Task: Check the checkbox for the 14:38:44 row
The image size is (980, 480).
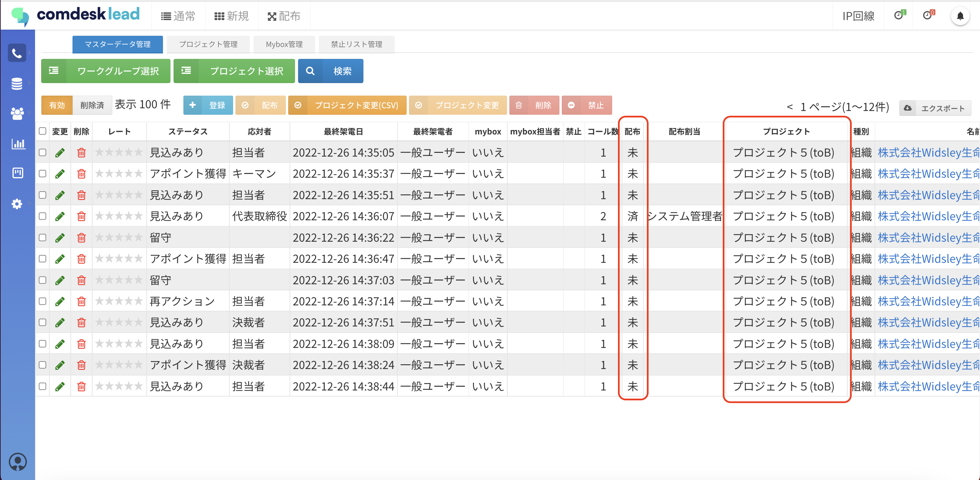Action: 43,386
